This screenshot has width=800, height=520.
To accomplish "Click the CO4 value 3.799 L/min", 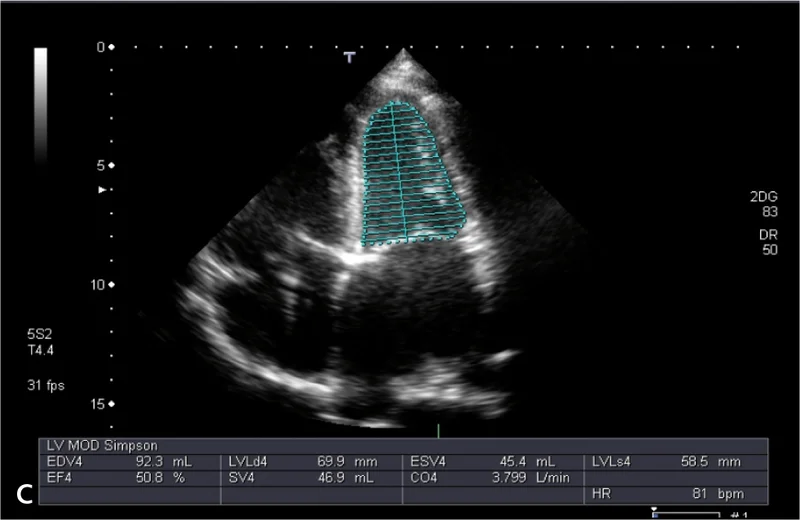I will pos(531,478).
